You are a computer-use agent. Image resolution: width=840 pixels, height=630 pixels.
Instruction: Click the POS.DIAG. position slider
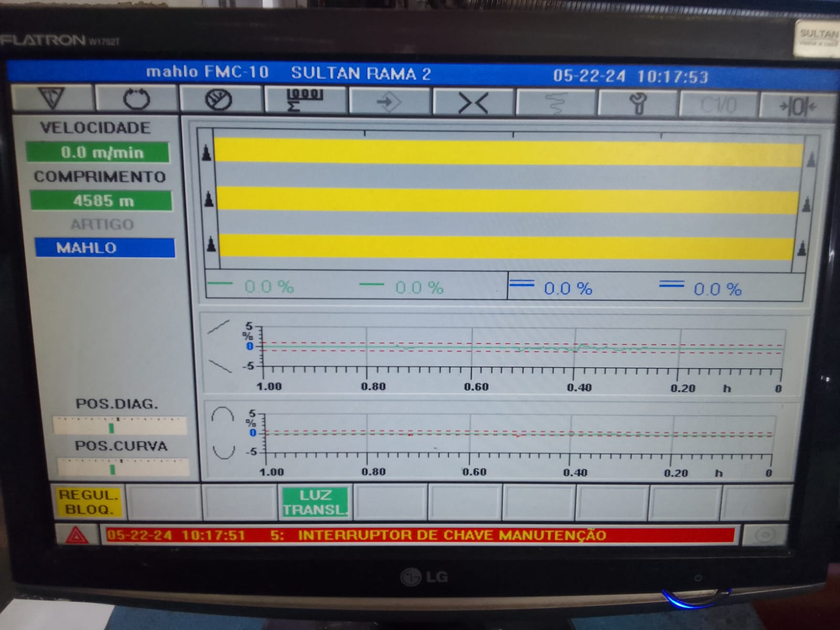[120, 425]
